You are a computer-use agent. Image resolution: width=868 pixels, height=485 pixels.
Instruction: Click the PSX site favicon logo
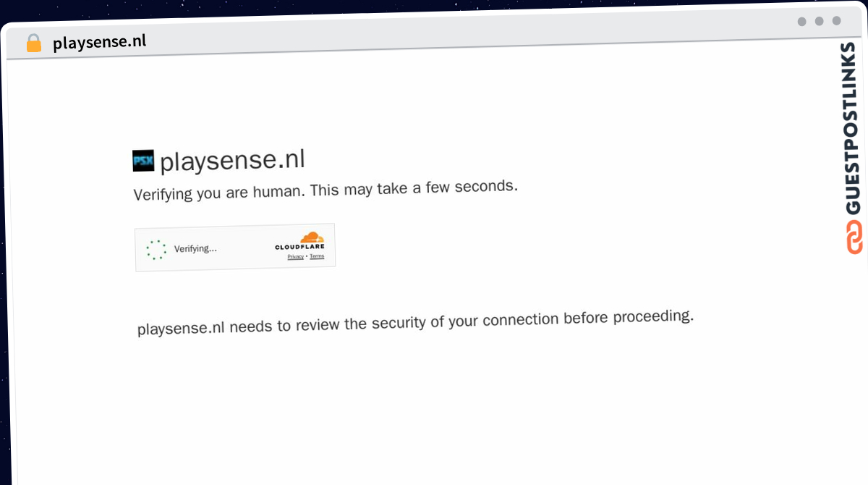(x=143, y=161)
